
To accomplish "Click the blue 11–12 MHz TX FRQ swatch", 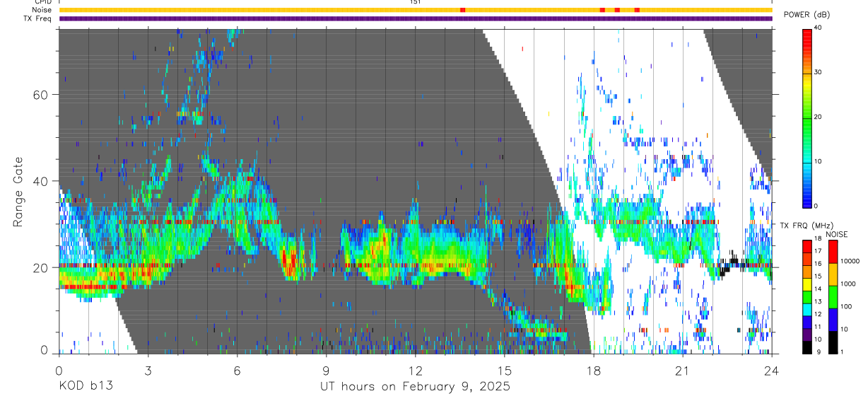I will (807, 322).
